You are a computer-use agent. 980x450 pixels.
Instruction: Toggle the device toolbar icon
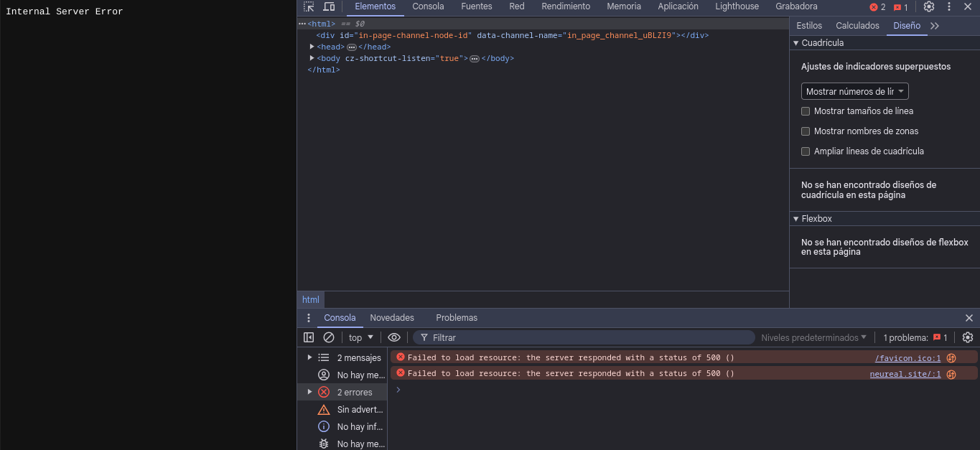click(x=329, y=6)
